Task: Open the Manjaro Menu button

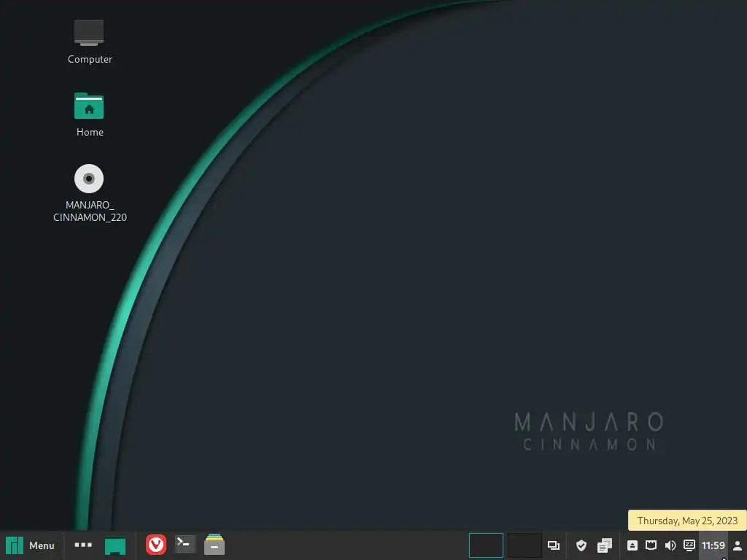Action: tap(30, 545)
